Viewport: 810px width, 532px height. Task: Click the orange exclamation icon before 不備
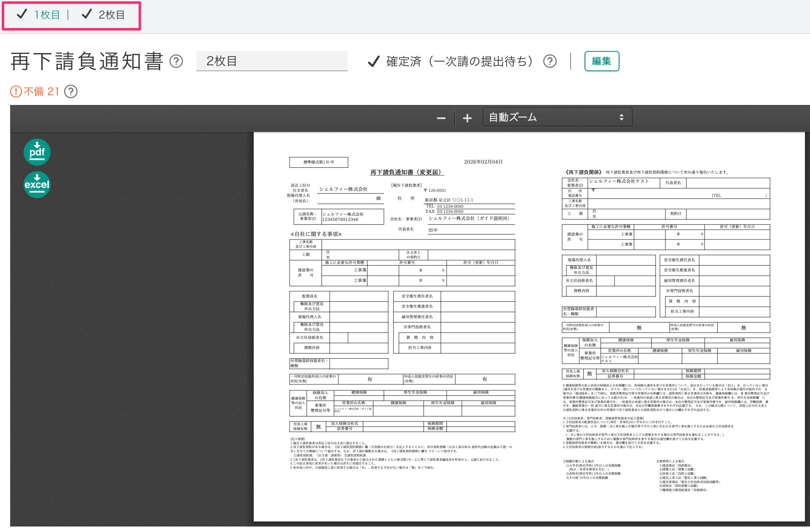(x=16, y=92)
